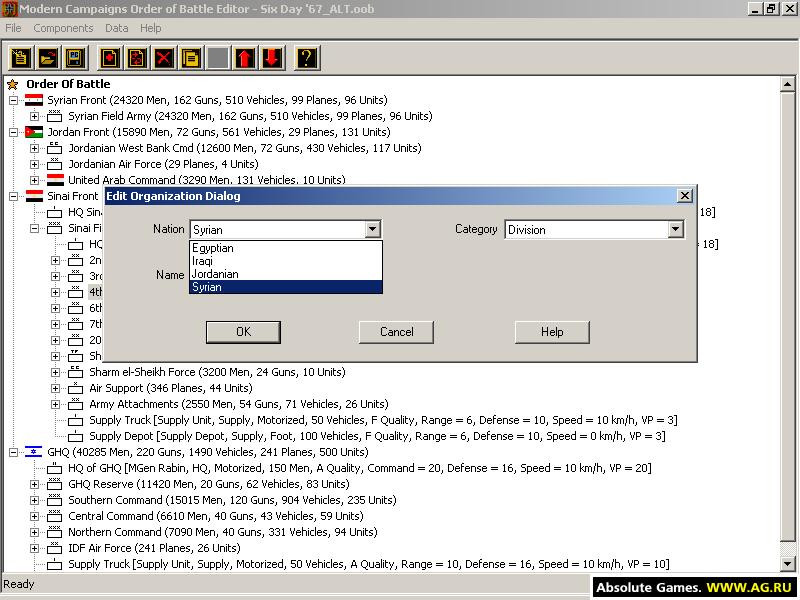Click the New file toolbar icon
800x600 pixels.
tap(21, 58)
